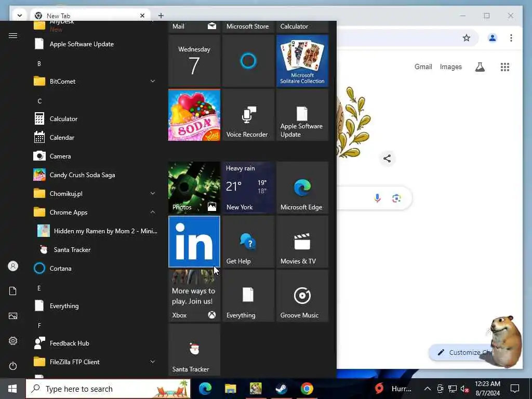The width and height of the screenshot is (532, 399).
Task: Open the Santa Tracker tile
Action: pos(194,350)
